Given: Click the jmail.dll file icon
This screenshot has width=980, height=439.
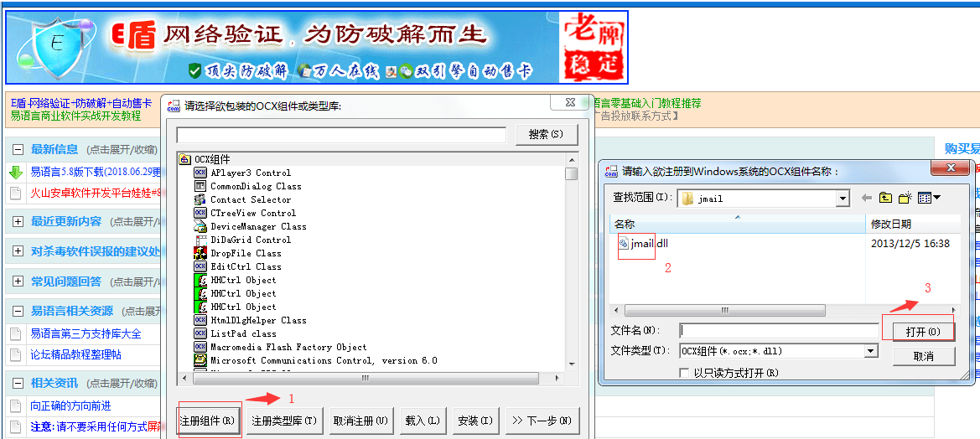Looking at the screenshot, I should [624, 244].
